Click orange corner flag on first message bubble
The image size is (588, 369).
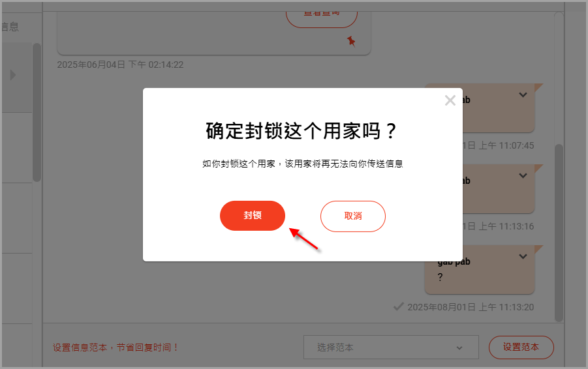(x=539, y=87)
